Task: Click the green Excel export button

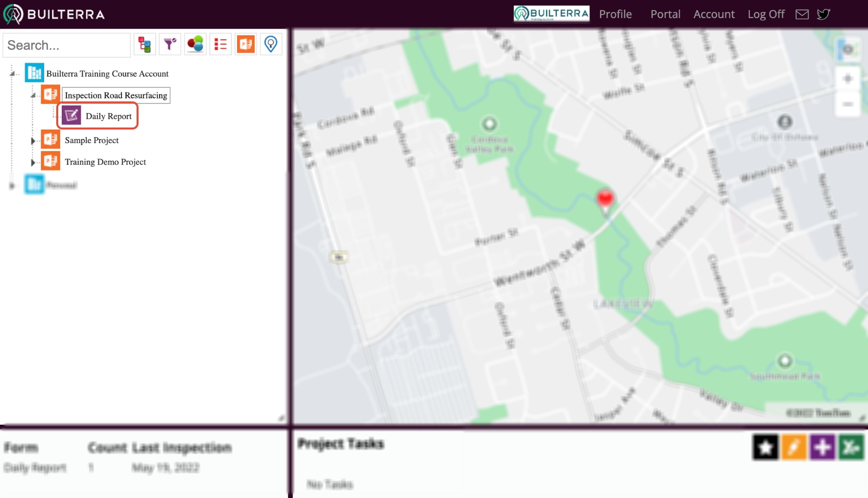Action: [851, 447]
